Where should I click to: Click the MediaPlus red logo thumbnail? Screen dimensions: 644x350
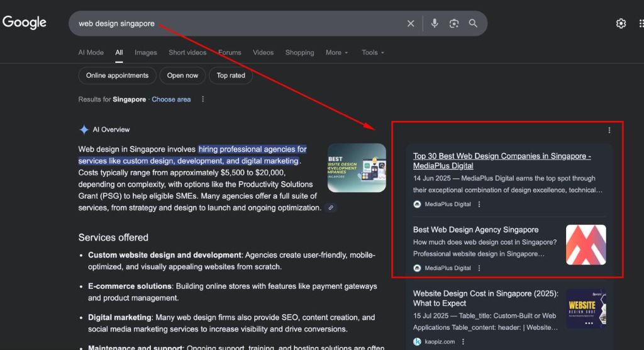click(x=586, y=245)
